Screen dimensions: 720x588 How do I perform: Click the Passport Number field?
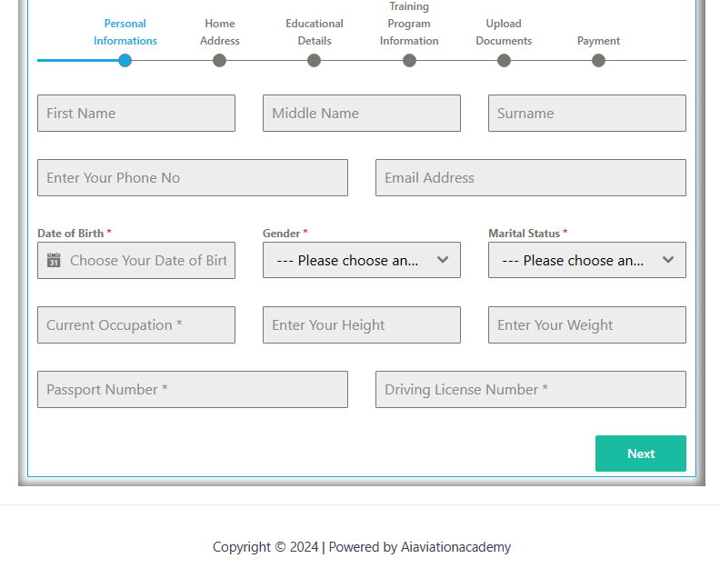coord(193,390)
